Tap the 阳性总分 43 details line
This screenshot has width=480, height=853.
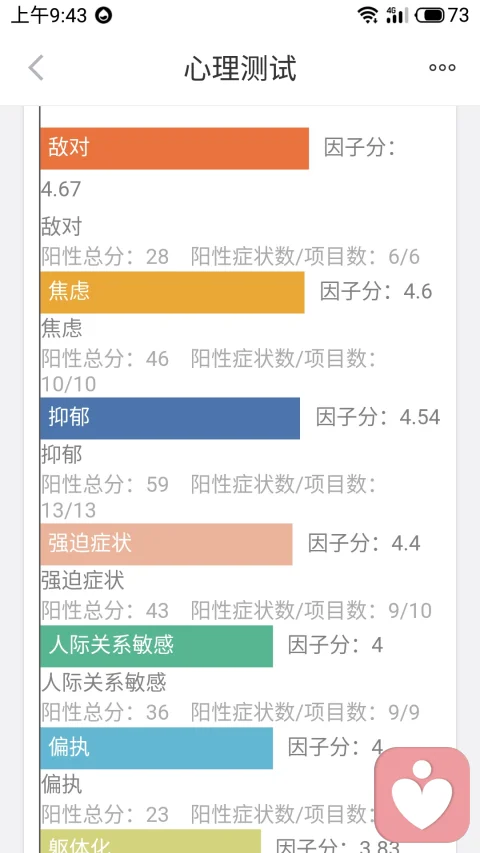pyautogui.click(x=237, y=610)
